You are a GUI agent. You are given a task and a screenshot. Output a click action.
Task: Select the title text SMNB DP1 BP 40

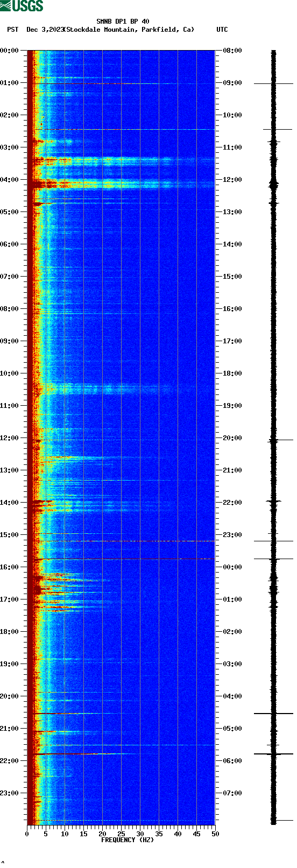(x=123, y=22)
